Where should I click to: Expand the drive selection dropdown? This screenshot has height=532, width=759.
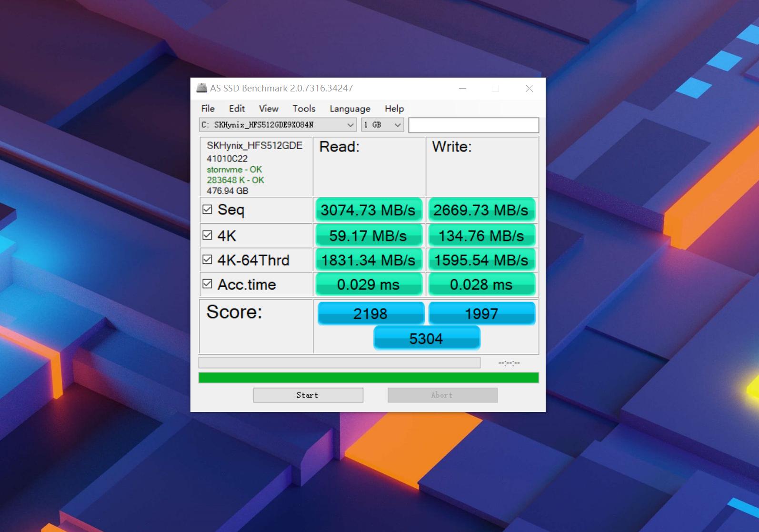pyautogui.click(x=350, y=125)
